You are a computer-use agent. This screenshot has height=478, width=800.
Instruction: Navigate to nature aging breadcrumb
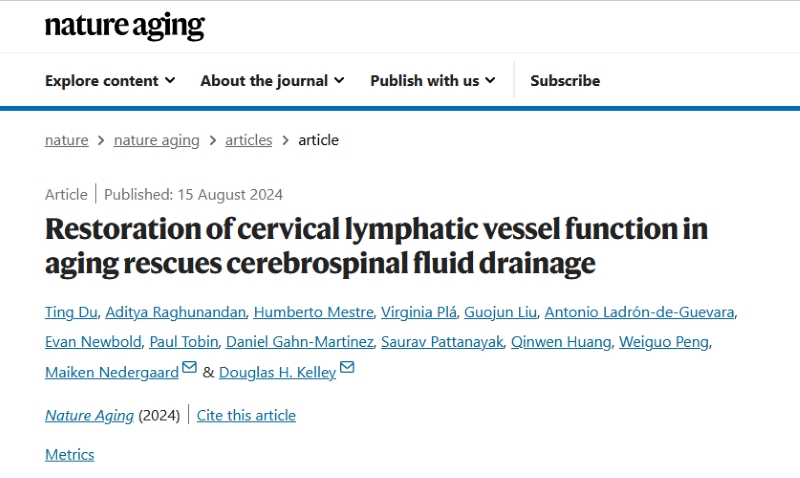[x=156, y=140]
